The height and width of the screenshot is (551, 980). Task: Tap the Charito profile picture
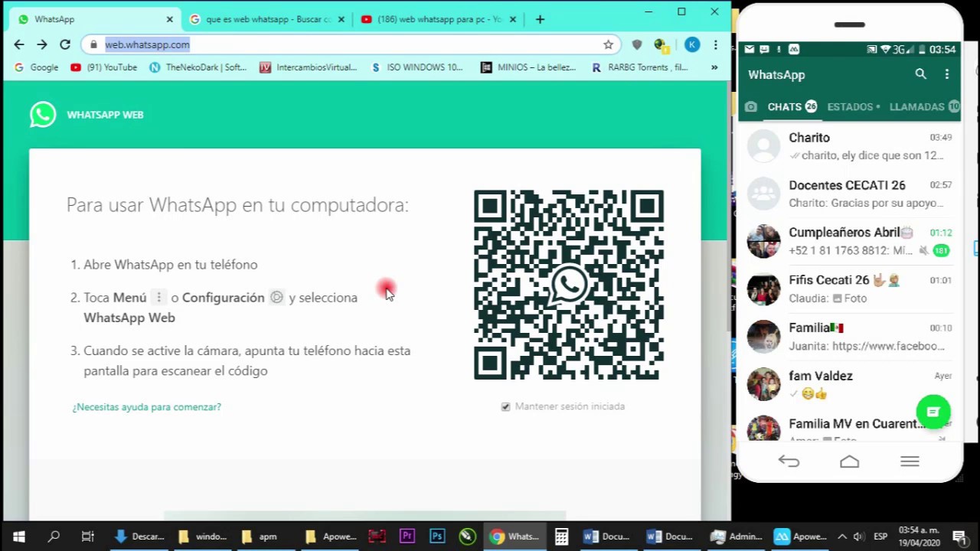(x=763, y=146)
